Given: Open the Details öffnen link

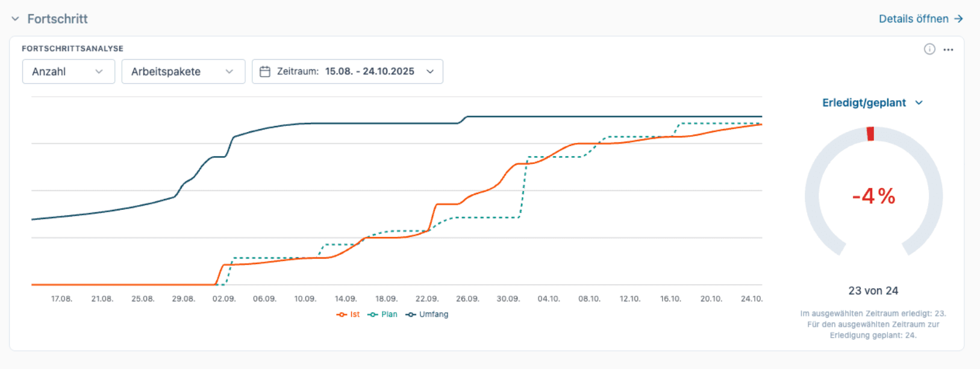Looking at the screenshot, I should point(913,19).
